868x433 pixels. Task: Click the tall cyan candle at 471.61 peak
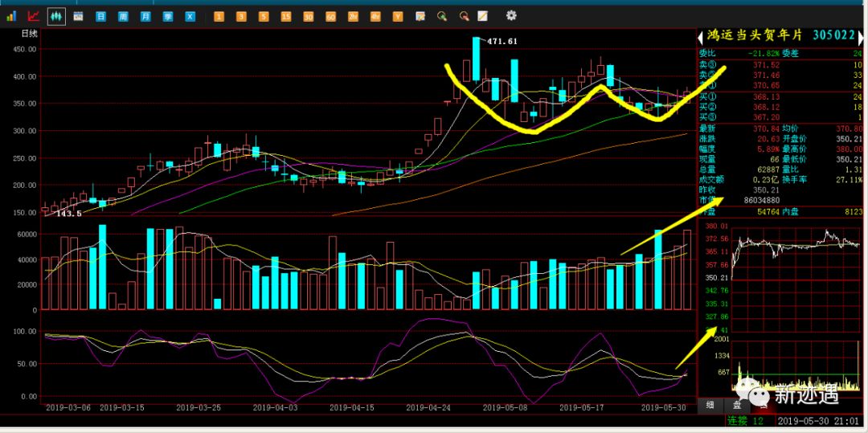coord(476,58)
